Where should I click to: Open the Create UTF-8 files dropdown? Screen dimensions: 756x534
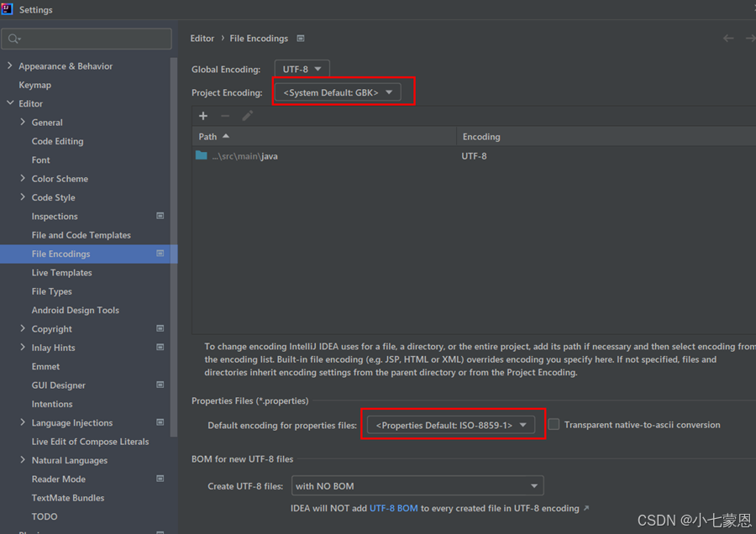[417, 485]
